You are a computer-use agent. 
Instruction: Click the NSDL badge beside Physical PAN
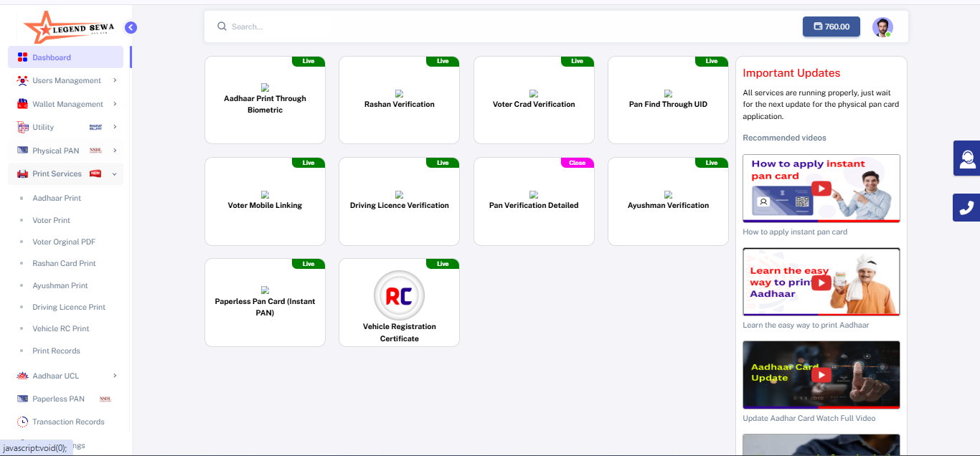tap(95, 151)
